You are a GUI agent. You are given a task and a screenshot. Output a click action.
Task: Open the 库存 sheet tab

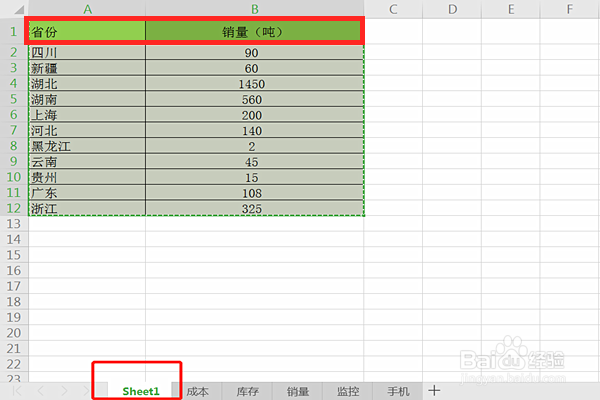pyautogui.click(x=248, y=391)
